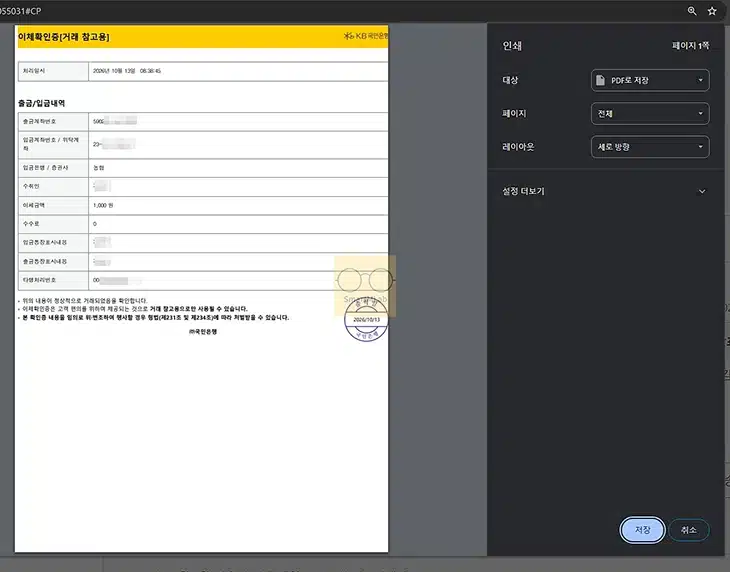This screenshot has width=730, height=572.
Task: Click the ㈜국민은행 footer text
Action: point(203,332)
